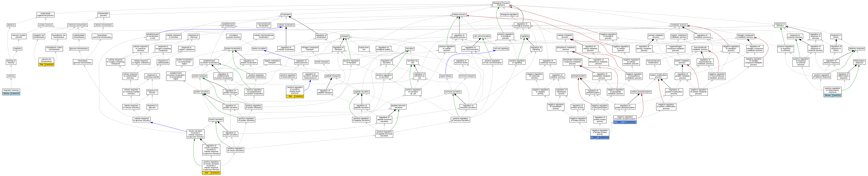Select the 'calcium ion homeostasis' node
The image size is (868, 176).
(x=46, y=60)
